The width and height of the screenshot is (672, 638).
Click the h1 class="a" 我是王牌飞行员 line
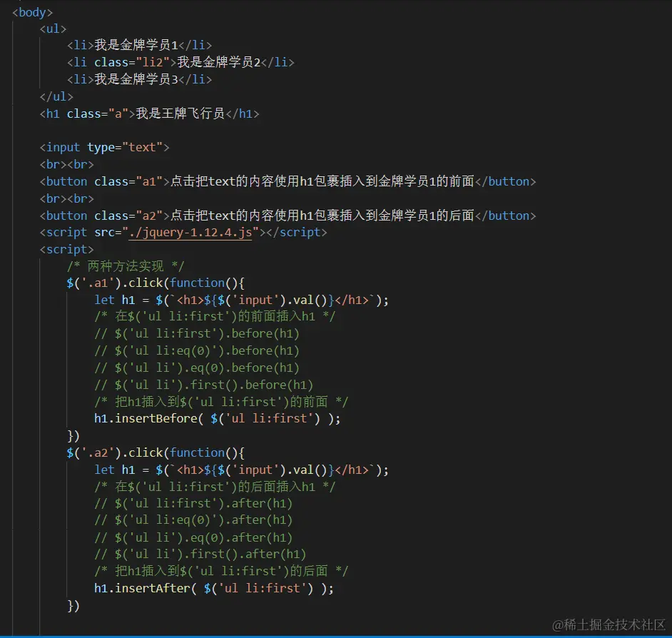pos(149,113)
